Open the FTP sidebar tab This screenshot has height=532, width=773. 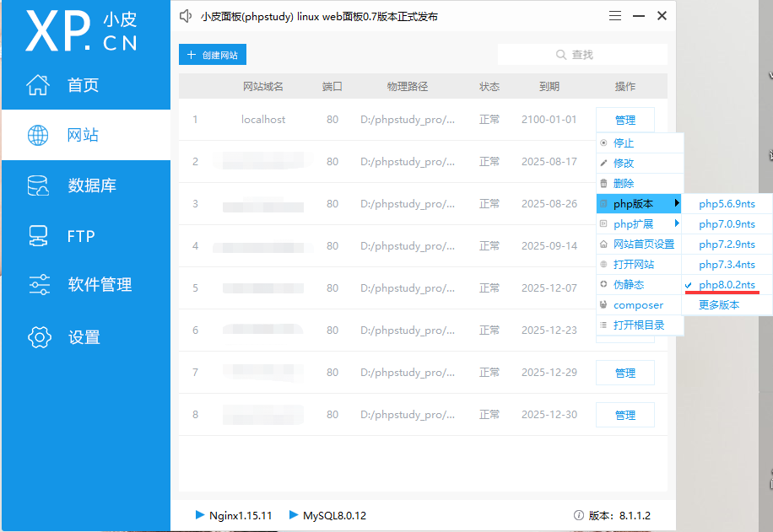[86, 236]
